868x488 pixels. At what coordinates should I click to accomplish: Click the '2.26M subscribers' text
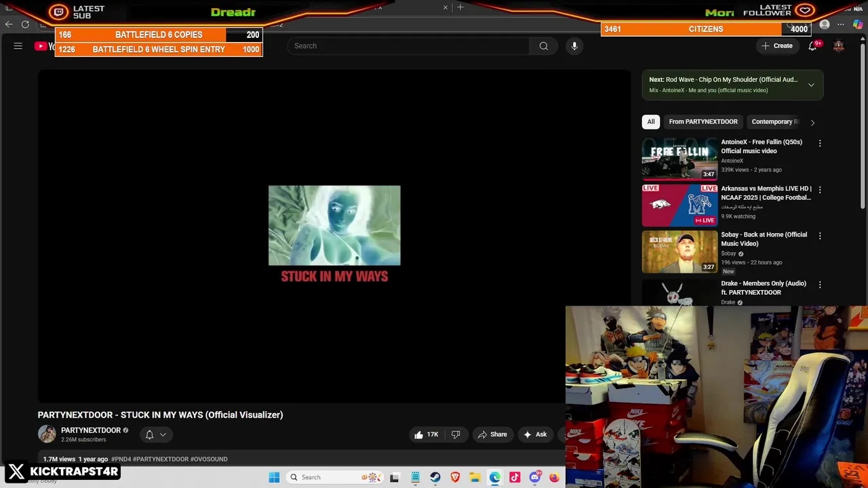[x=83, y=440]
